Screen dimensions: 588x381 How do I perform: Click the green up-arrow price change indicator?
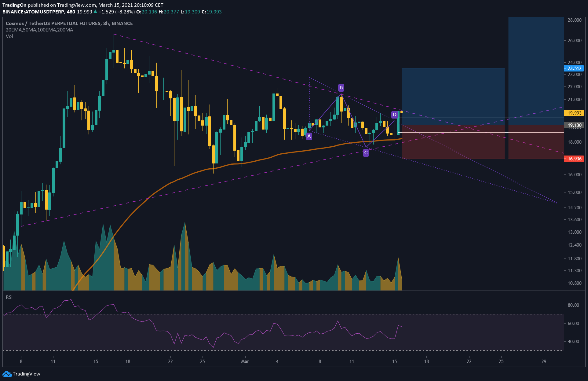95,12
